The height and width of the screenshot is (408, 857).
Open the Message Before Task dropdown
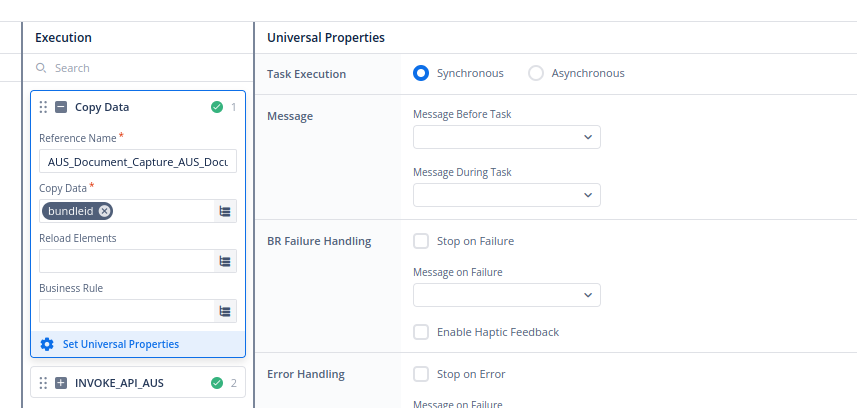coord(507,137)
